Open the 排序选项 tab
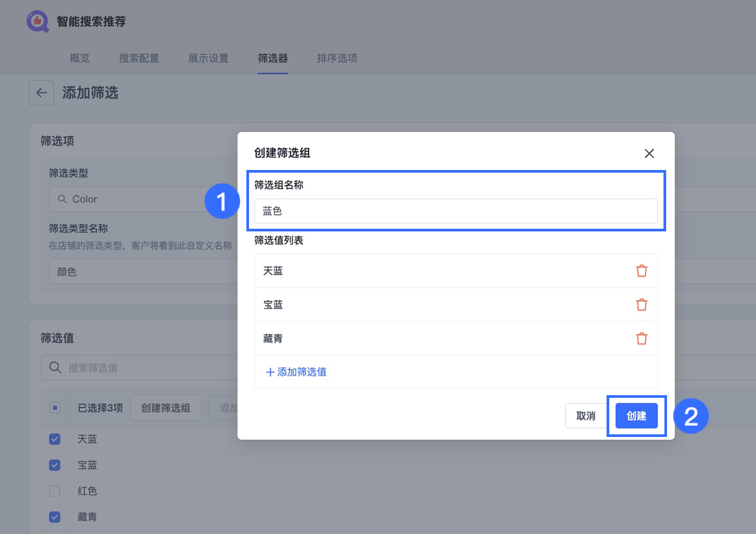 337,58
